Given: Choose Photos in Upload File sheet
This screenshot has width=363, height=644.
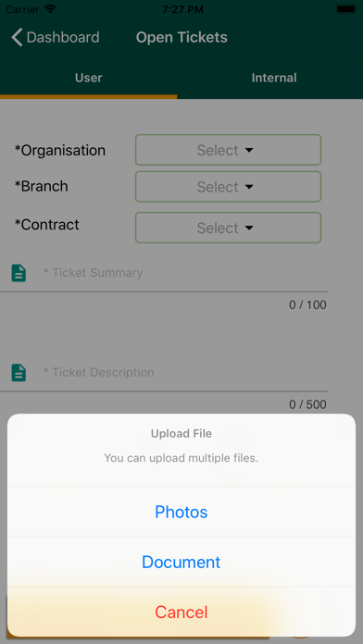Looking at the screenshot, I should (181, 512).
